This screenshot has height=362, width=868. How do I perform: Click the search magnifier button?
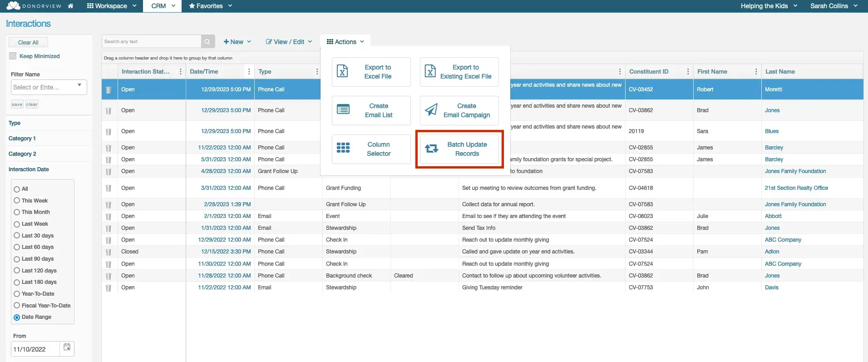[x=207, y=41]
